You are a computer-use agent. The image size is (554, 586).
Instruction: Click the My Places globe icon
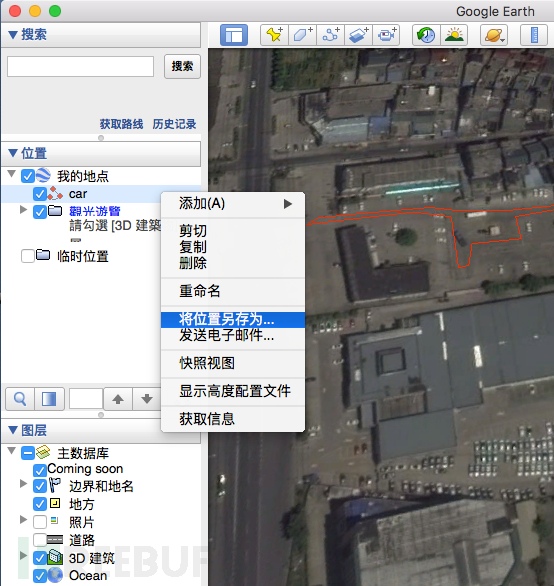click(43, 175)
